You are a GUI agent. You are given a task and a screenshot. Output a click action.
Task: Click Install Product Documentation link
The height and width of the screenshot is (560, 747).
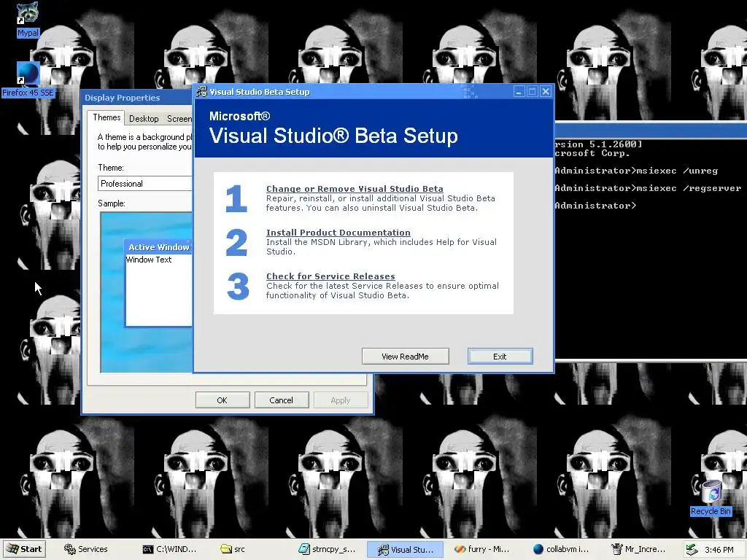[x=338, y=233]
